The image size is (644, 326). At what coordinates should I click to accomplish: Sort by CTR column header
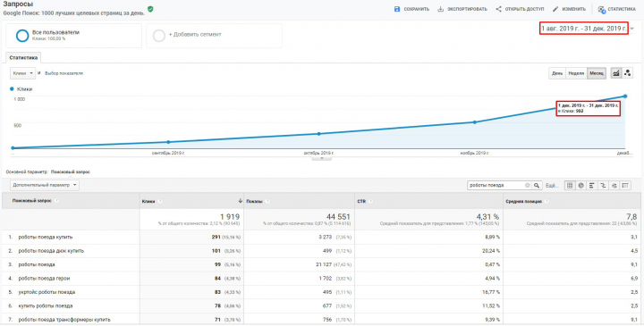pos(361,201)
